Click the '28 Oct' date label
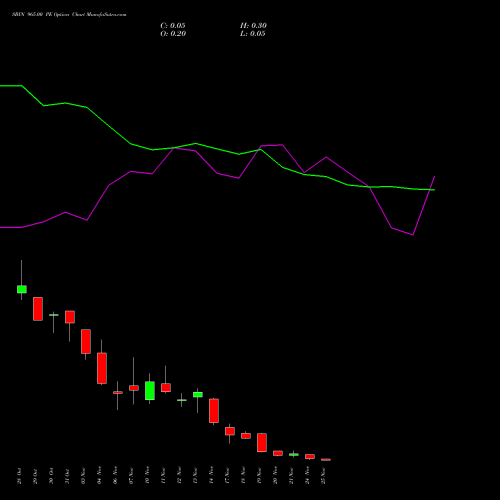The height and width of the screenshot is (500, 500). tap(19, 476)
